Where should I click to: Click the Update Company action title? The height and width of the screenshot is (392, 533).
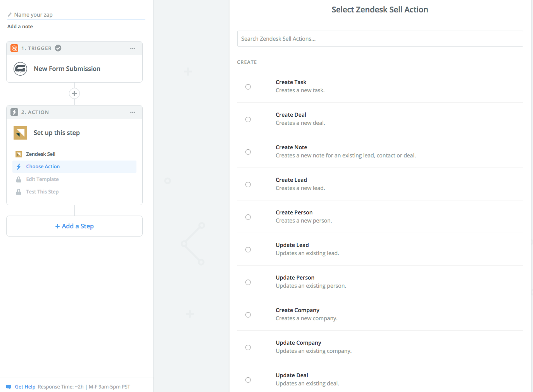[298, 343]
